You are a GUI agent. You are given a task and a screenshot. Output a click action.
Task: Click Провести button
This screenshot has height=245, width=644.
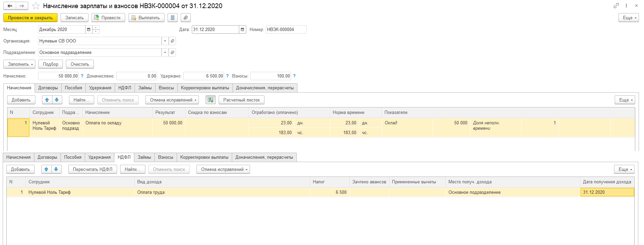pyautogui.click(x=108, y=18)
